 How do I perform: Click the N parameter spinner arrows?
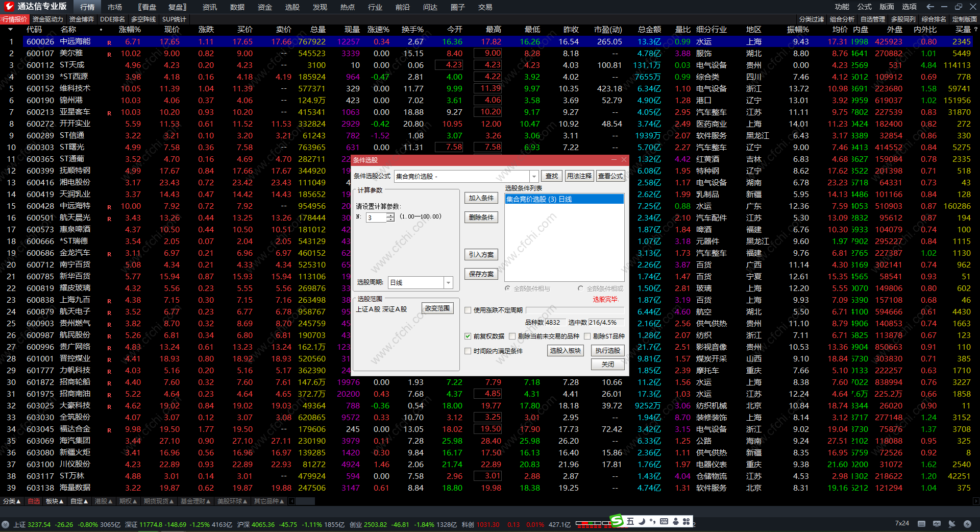pos(390,217)
